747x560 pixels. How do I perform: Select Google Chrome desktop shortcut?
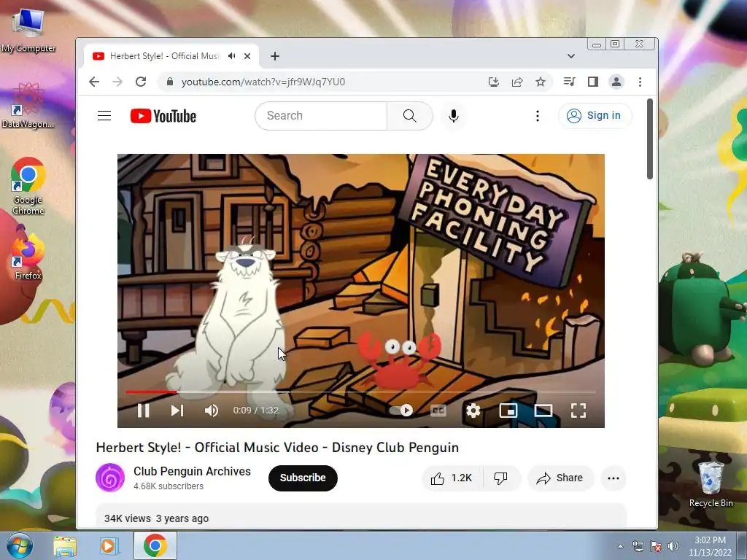pos(28,187)
